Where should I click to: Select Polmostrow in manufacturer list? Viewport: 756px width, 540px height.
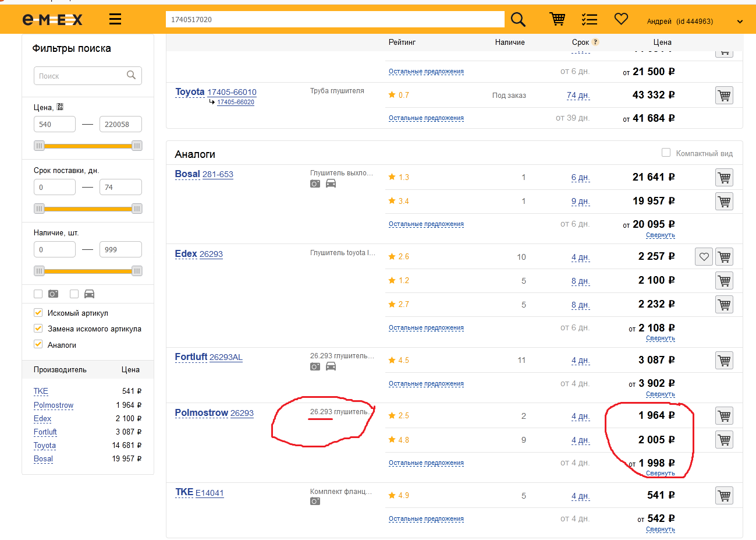[x=54, y=405]
